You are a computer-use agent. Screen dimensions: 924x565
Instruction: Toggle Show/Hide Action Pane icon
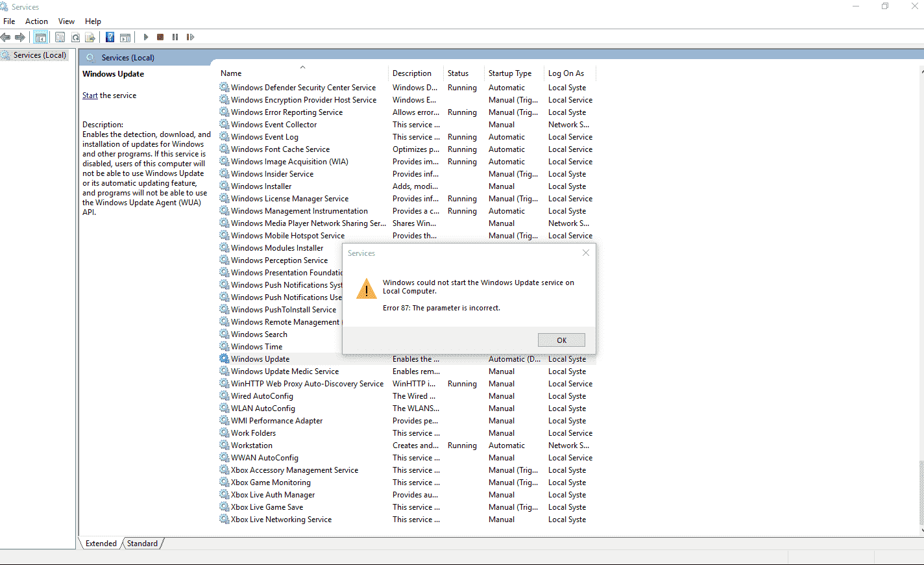125,37
